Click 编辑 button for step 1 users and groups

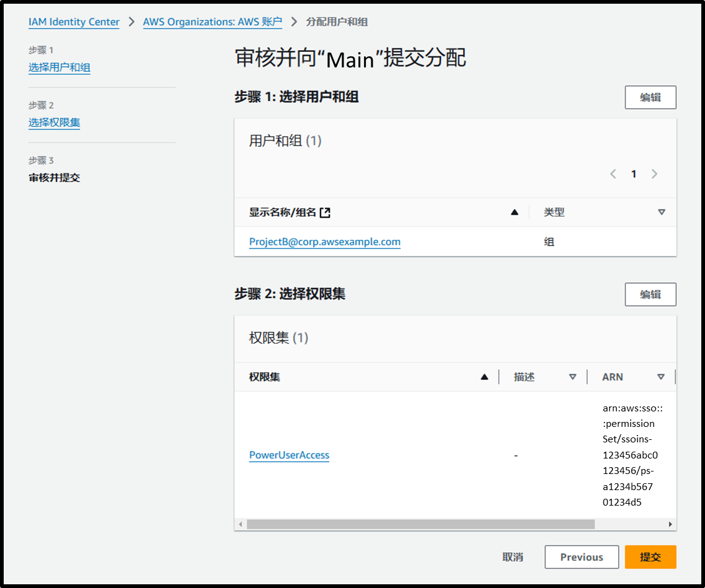pos(650,97)
